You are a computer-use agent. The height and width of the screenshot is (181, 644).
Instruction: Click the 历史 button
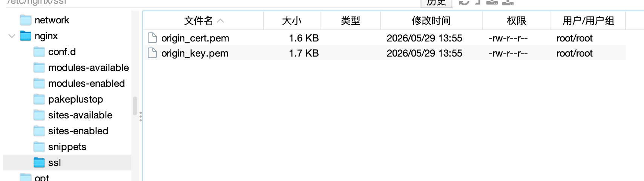click(436, 3)
